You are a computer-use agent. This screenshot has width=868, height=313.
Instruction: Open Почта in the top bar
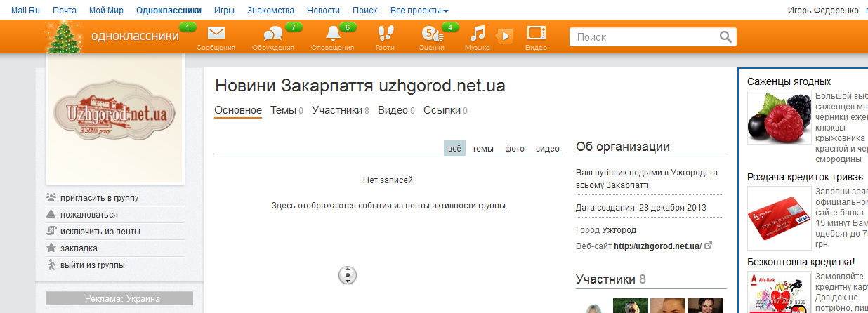(x=65, y=11)
